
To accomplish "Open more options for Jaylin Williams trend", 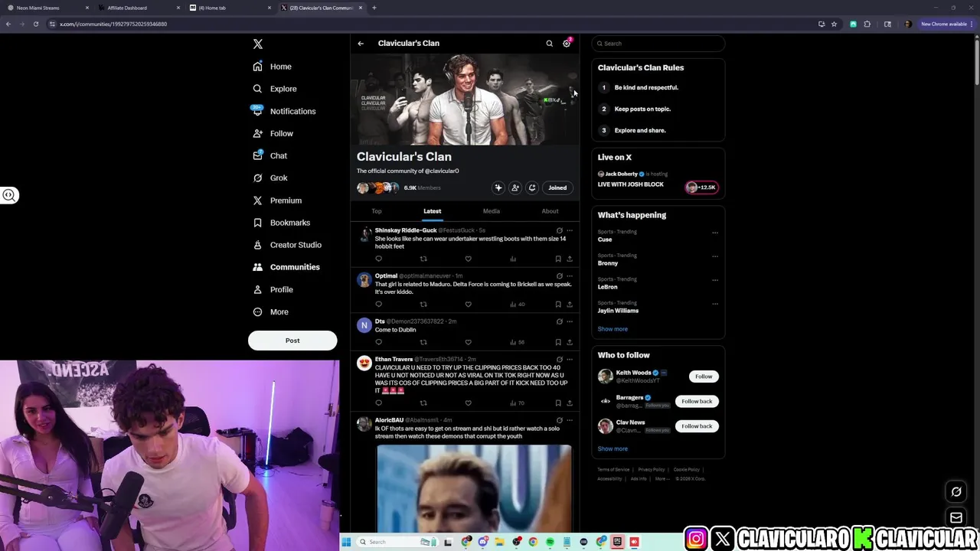I will (x=715, y=304).
